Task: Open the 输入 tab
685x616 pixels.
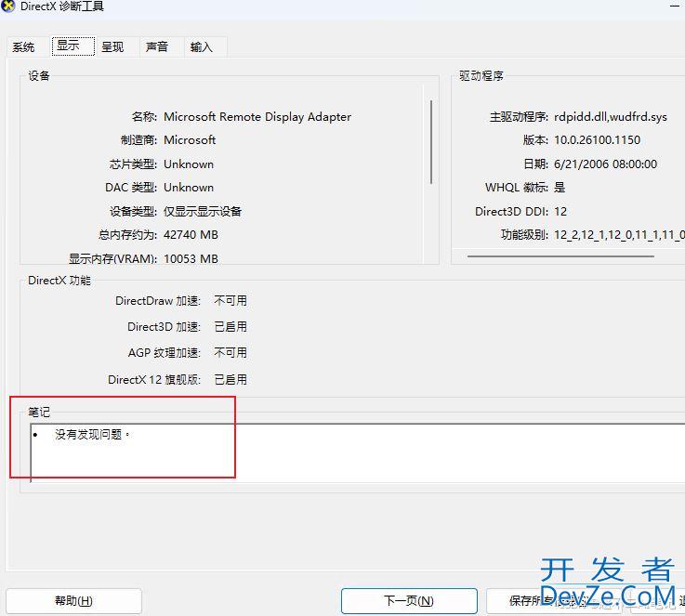Action: [202, 46]
